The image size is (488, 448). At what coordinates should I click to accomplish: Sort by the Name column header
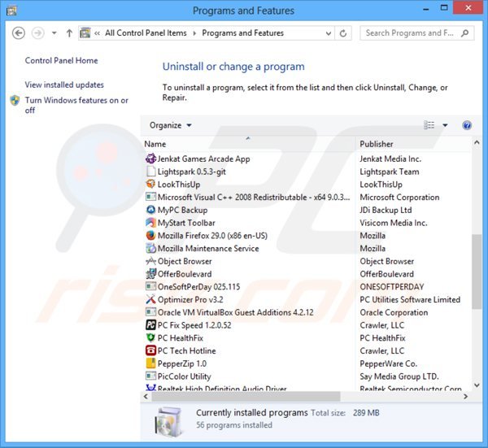(155, 144)
